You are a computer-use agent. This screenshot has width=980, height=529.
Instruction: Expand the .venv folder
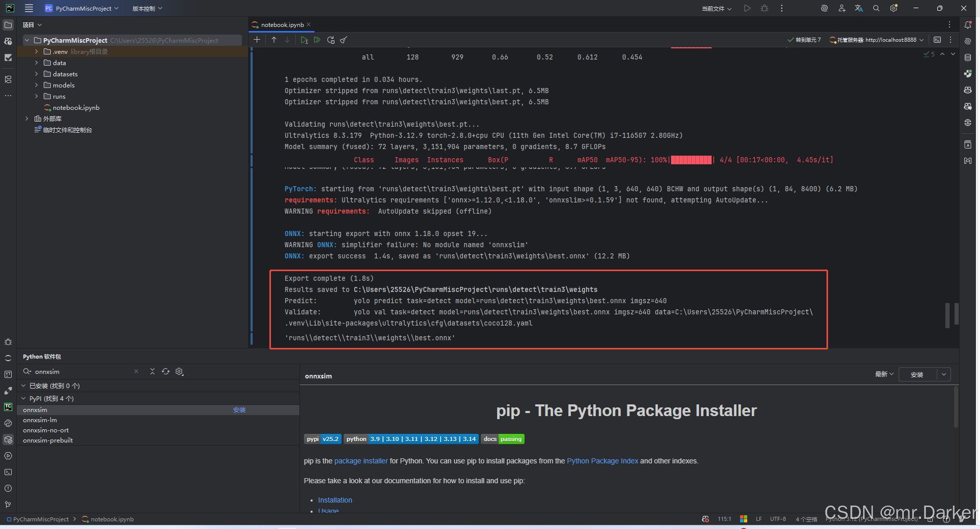[x=36, y=51]
